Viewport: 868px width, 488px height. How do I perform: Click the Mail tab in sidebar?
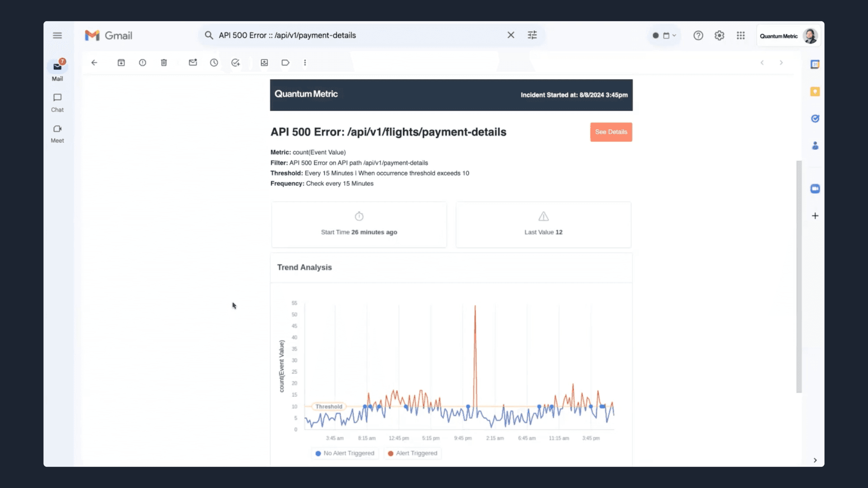(57, 70)
